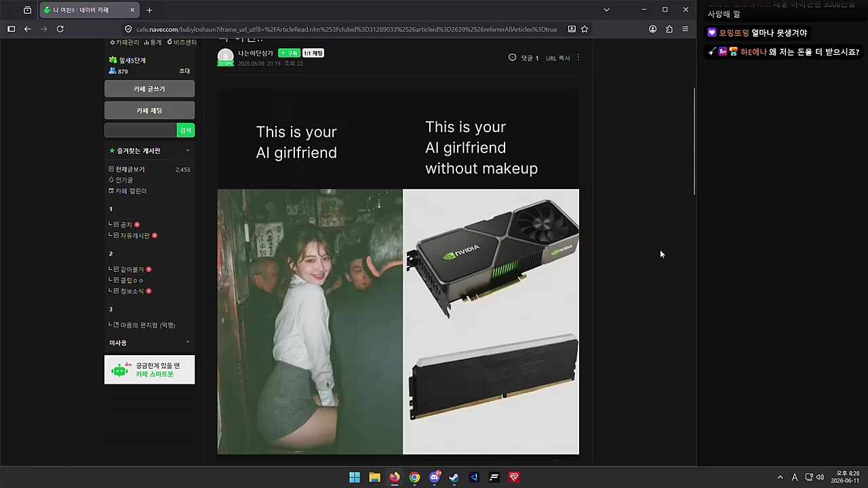Screen dimensions: 868x488
Task: Toggle the input language indicator A
Action: click(795, 477)
